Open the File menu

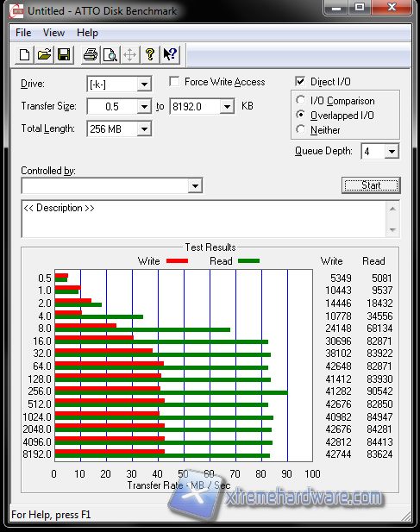23,33
